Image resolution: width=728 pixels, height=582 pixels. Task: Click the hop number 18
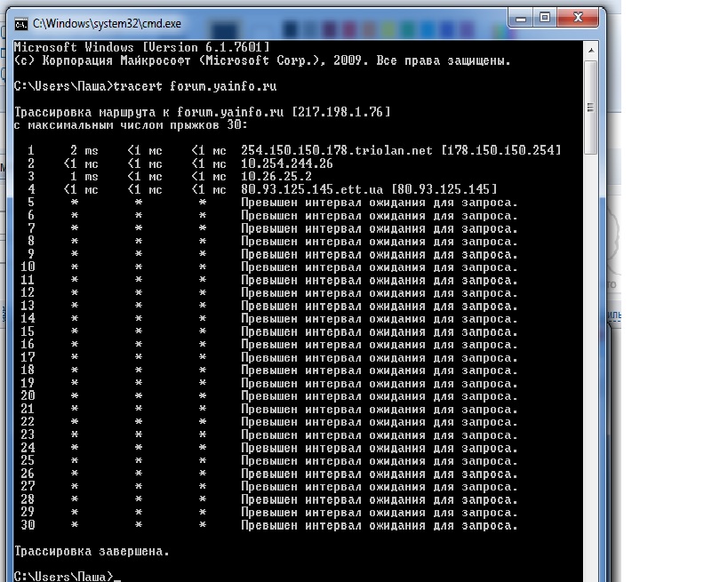[x=28, y=371]
